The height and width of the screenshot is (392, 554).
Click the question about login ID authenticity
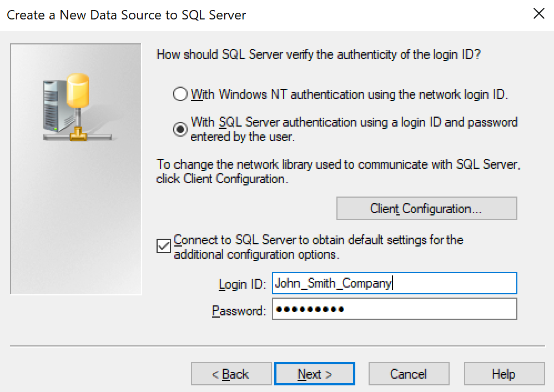pos(319,54)
